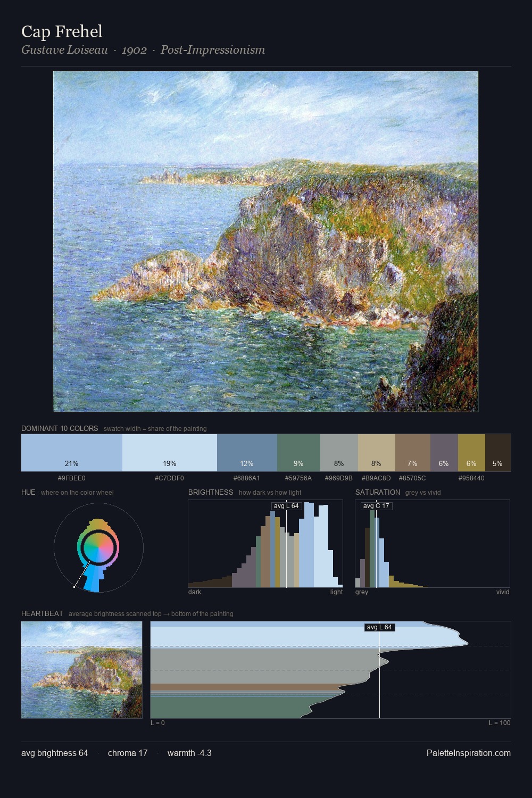This screenshot has width=532, height=798.
Task: Click the 'vivid' axis label
Action: [x=503, y=592]
